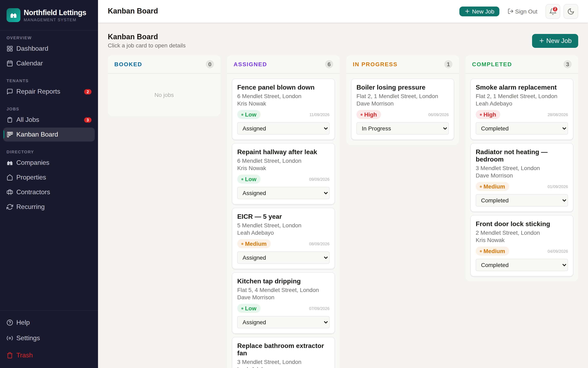Image resolution: width=588 pixels, height=368 pixels.
Task: Click the Settings gear icon
Action: pos(10,338)
